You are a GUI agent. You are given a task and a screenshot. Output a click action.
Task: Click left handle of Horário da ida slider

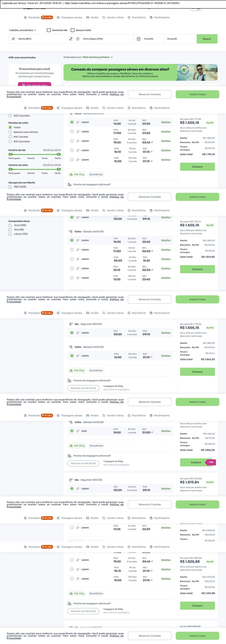[11, 154]
